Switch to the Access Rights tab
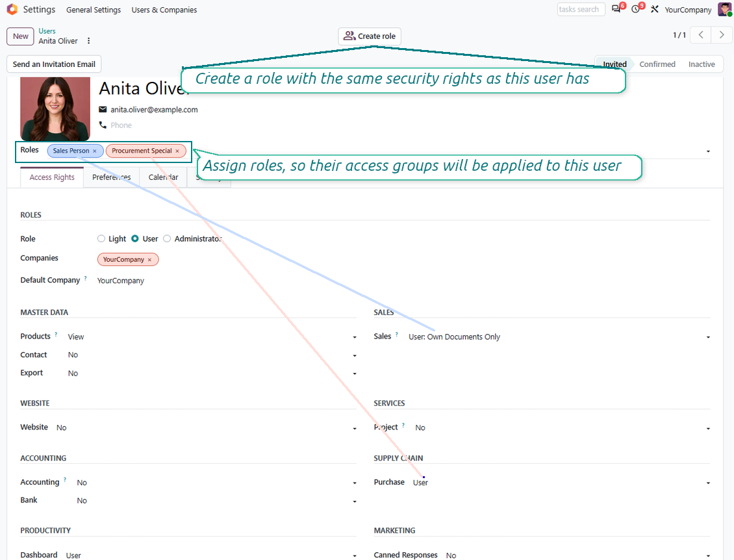The image size is (734, 560). 52,177
